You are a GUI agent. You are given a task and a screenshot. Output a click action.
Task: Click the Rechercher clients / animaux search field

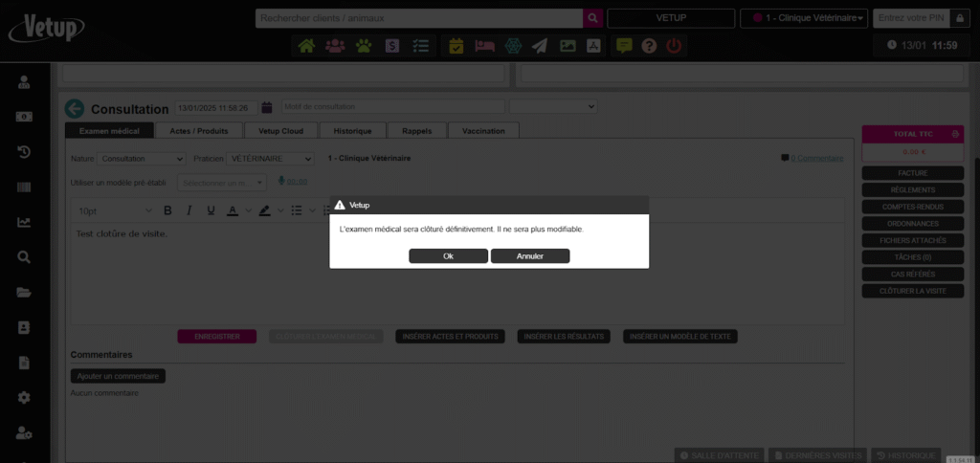point(419,18)
